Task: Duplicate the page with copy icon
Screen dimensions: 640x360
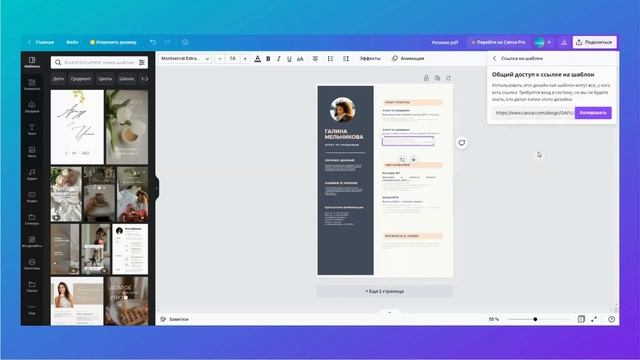Action: pos(437,78)
